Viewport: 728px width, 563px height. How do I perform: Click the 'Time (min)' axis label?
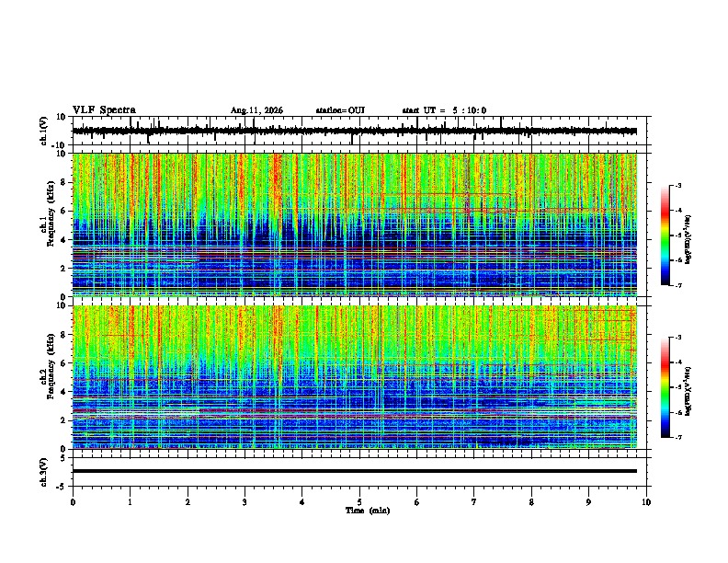click(368, 511)
